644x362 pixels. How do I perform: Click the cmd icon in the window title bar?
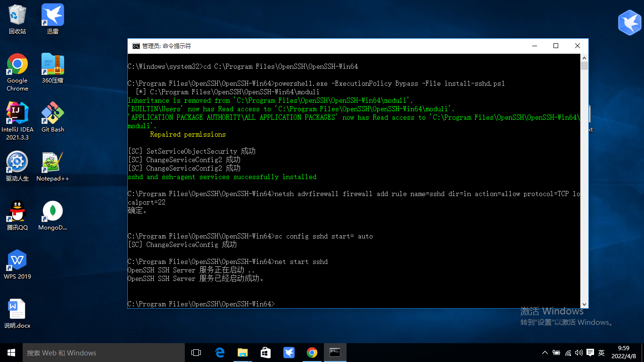(136, 46)
